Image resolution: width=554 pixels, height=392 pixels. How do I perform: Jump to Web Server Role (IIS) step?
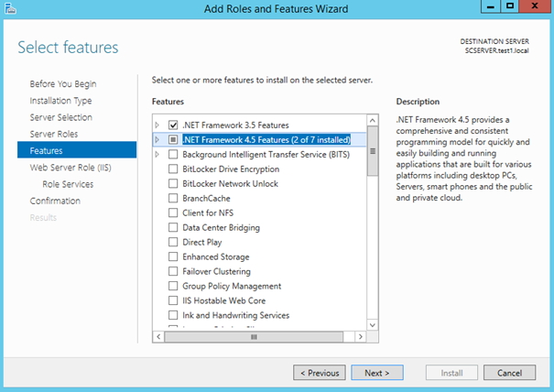point(71,168)
